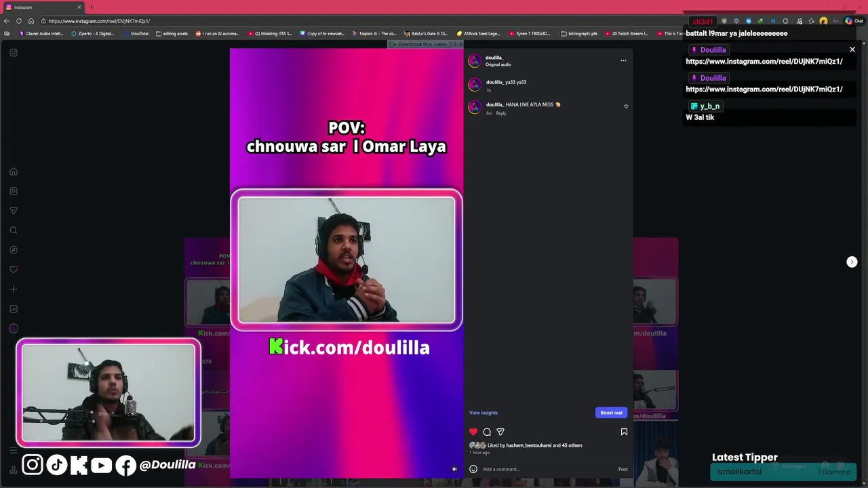Click the reel video to pause playback

347,262
